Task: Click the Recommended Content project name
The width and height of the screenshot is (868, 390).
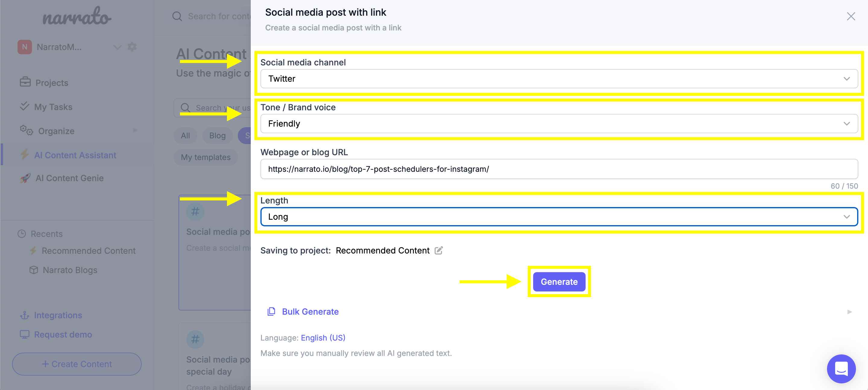Action: (382, 250)
